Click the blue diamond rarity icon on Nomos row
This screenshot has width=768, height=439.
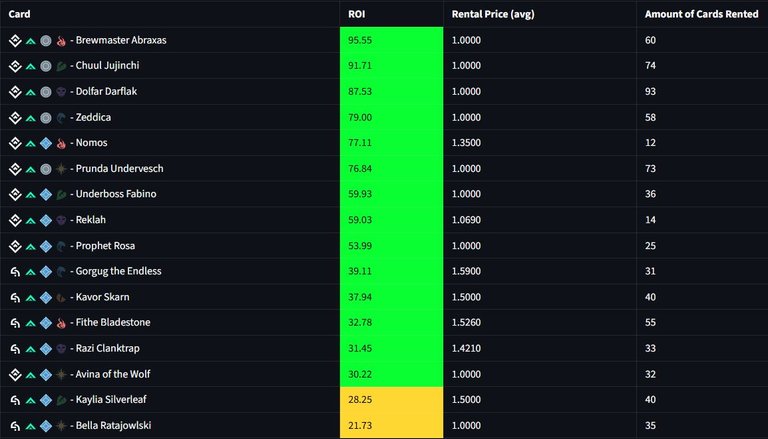click(46, 143)
